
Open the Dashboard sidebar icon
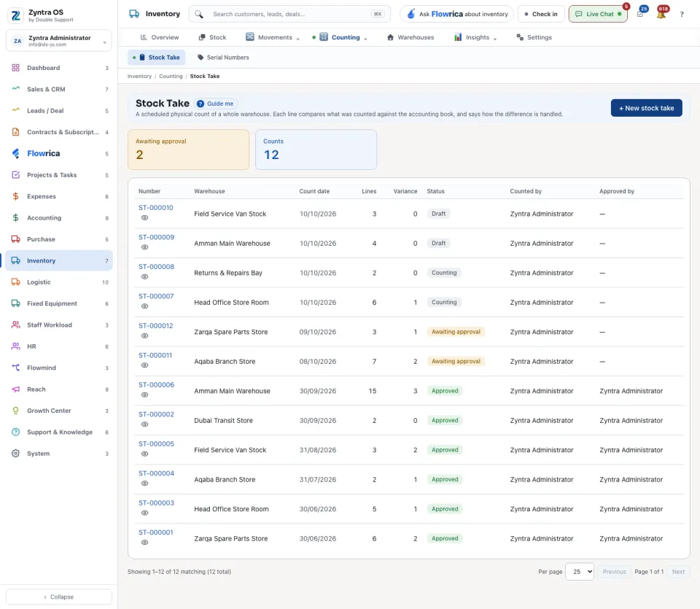coord(15,68)
